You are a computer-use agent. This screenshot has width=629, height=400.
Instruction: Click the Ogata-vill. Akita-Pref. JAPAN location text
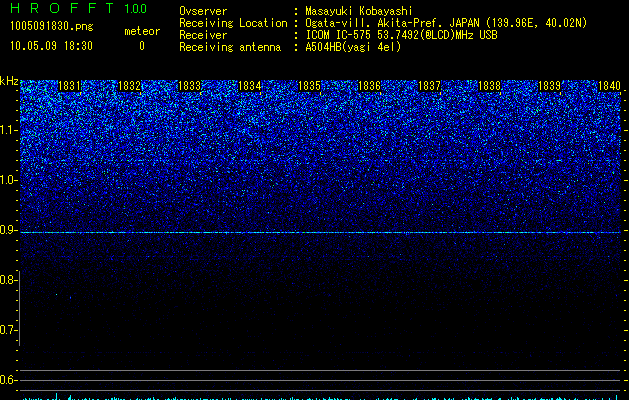point(446,23)
